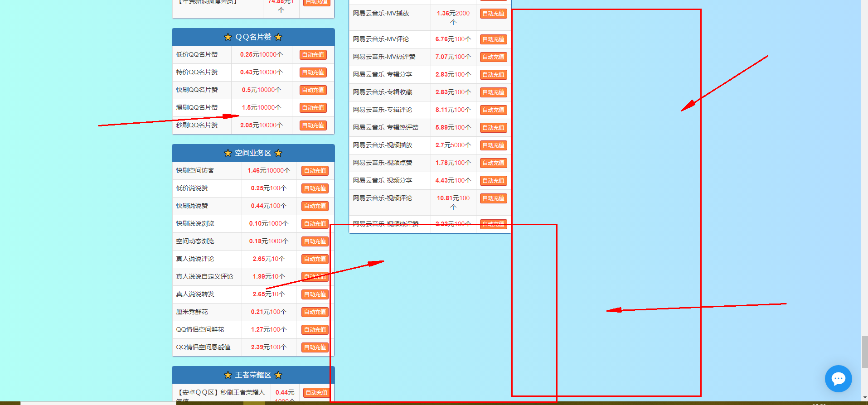Click 自动充值 for 真人说说评论
The image size is (868, 405).
click(315, 259)
